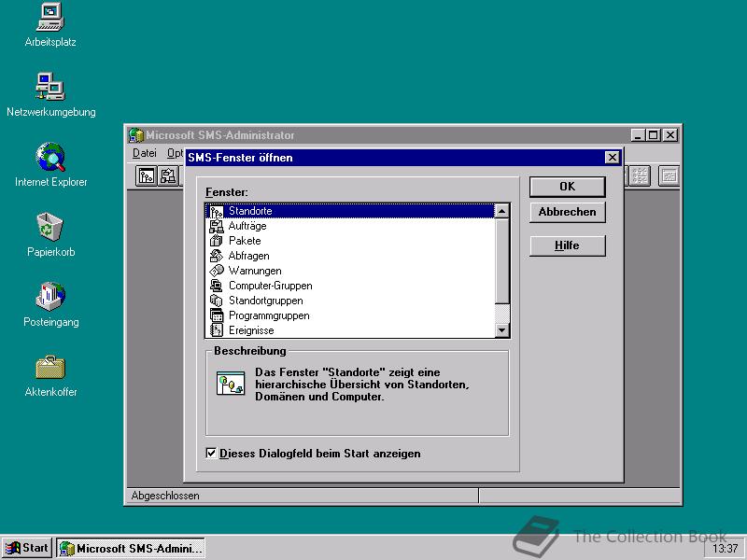Click the Aufträge toolbar icon in SMS-Administrator

[x=168, y=176]
